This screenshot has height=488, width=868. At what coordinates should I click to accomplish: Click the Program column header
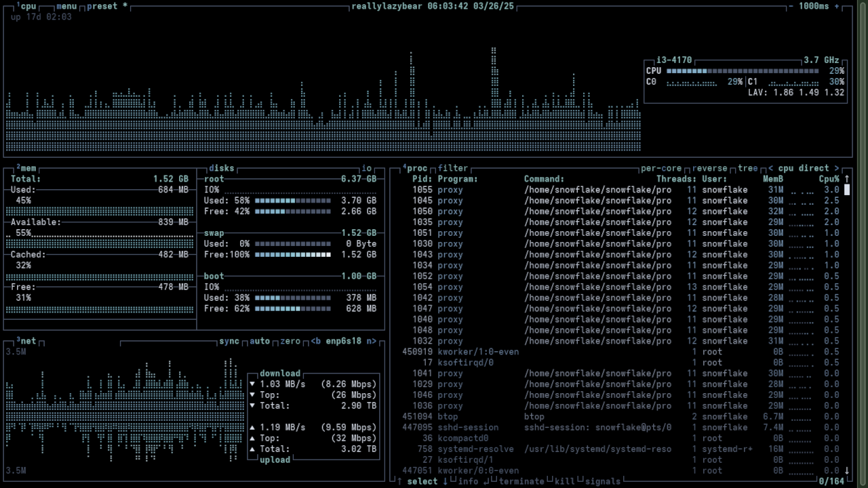(458, 179)
